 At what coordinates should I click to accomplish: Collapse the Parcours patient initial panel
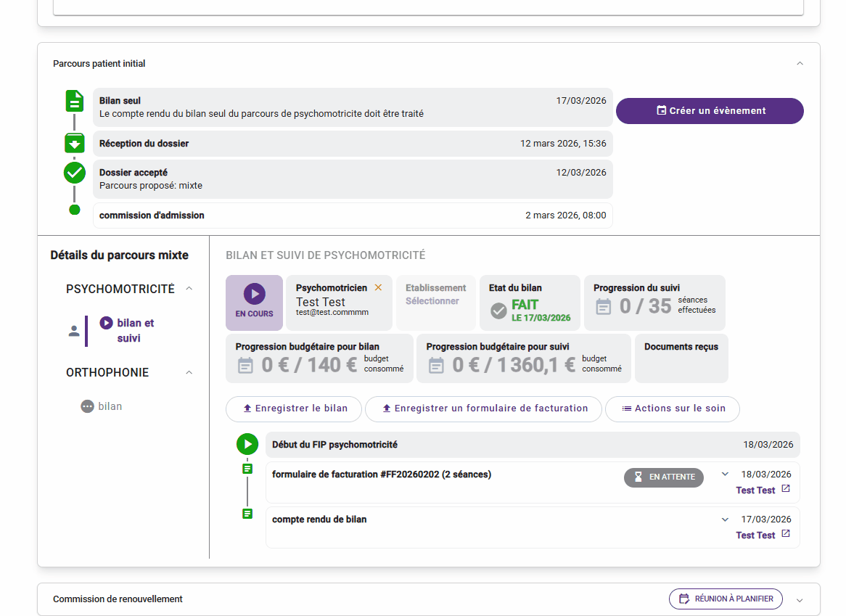coord(800,64)
